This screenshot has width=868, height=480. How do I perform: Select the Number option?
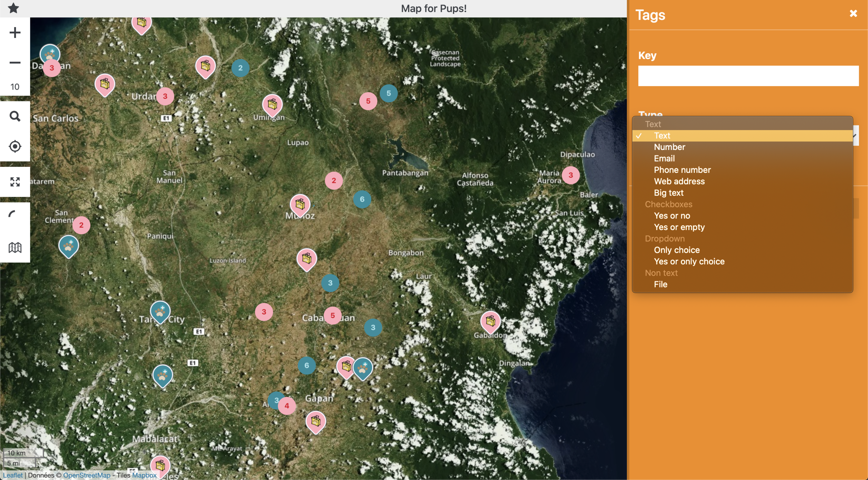[669, 147]
